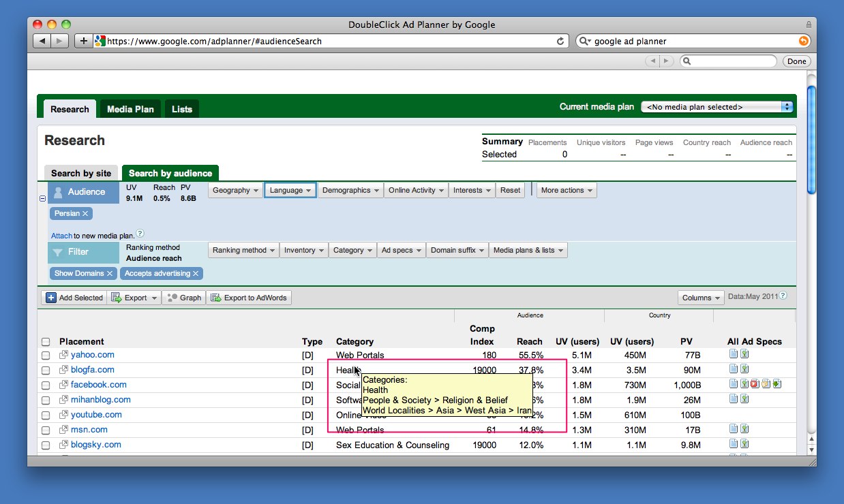Click the text ad spec icon for blogfa.com
Viewport: 844px width, 504px height.
pyautogui.click(x=734, y=369)
